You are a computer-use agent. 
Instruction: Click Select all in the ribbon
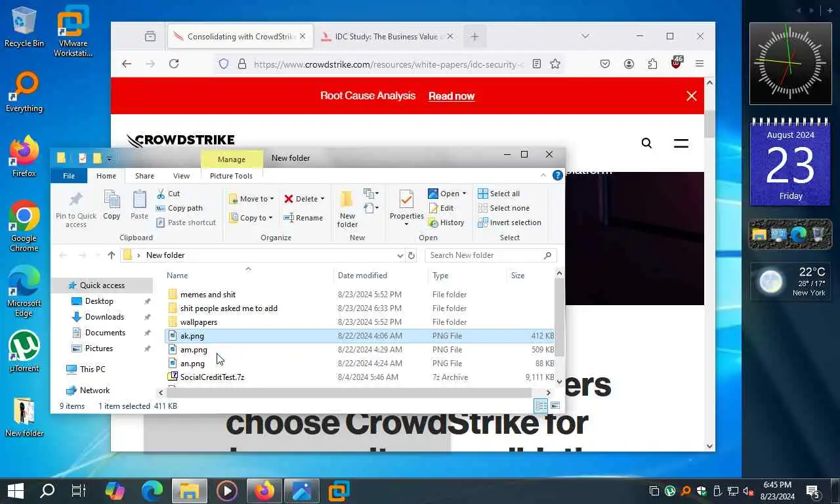pos(499,194)
